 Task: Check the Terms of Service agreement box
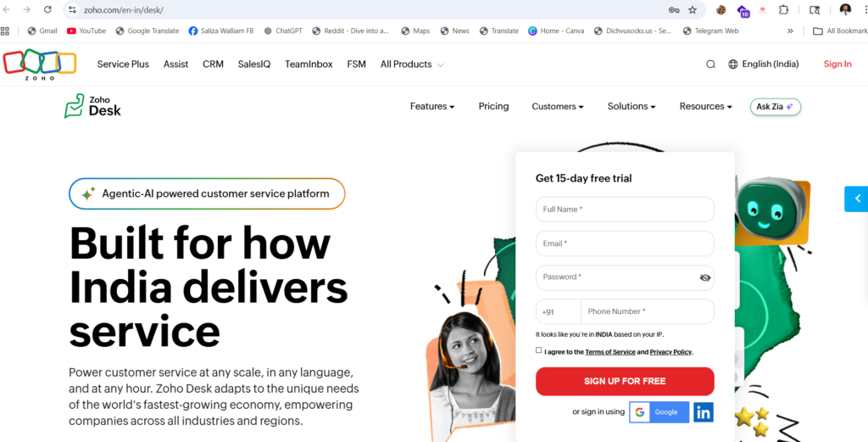pyautogui.click(x=538, y=350)
